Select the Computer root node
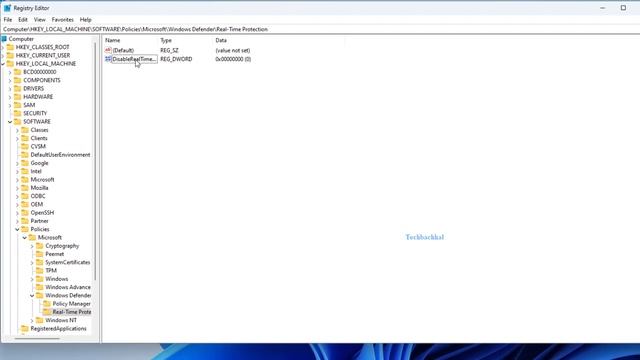 pos(21,39)
